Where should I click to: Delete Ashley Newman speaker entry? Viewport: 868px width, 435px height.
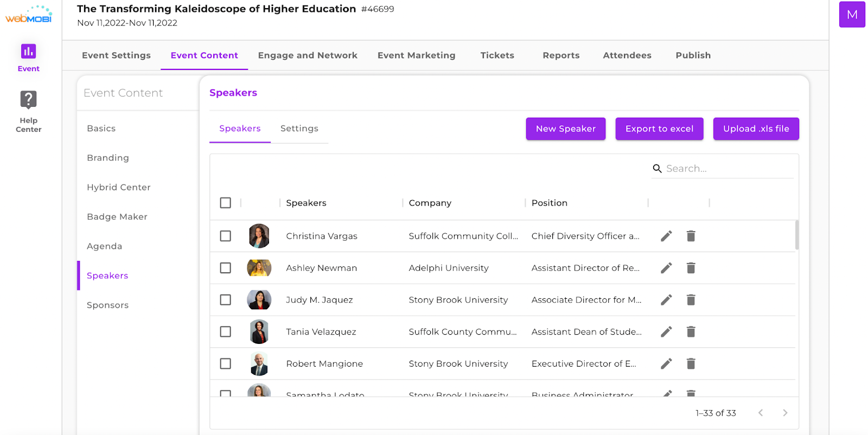click(x=691, y=268)
